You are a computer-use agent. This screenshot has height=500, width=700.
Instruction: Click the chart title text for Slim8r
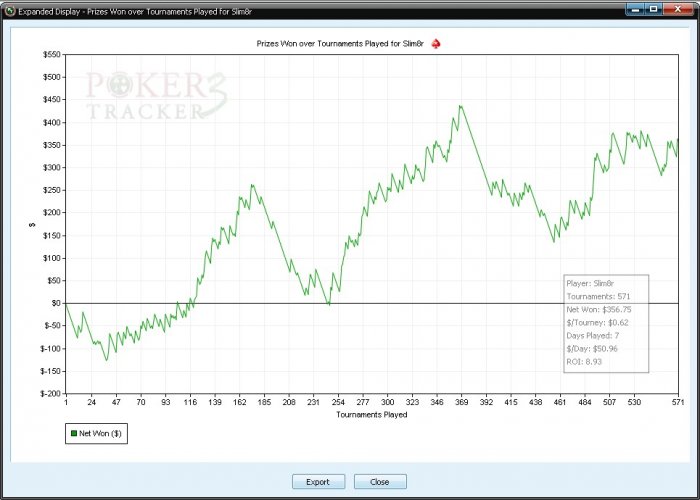(x=340, y=44)
